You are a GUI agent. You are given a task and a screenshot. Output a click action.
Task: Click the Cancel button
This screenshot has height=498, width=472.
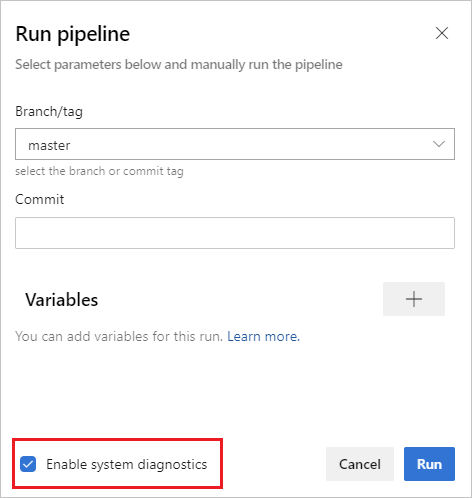click(360, 464)
